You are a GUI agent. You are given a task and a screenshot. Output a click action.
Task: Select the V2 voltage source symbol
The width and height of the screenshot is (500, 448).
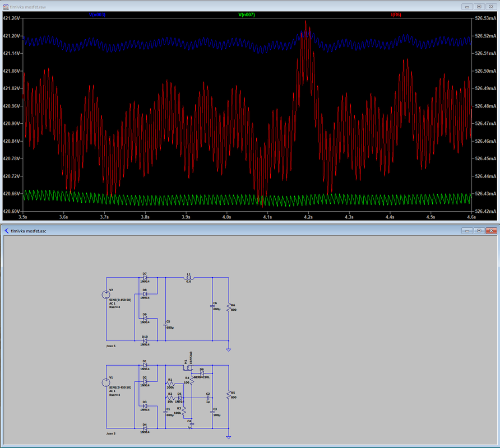coord(106,295)
